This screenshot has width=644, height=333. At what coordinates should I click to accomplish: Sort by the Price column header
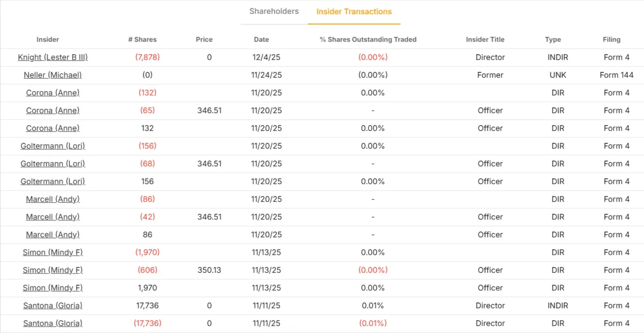tap(204, 39)
